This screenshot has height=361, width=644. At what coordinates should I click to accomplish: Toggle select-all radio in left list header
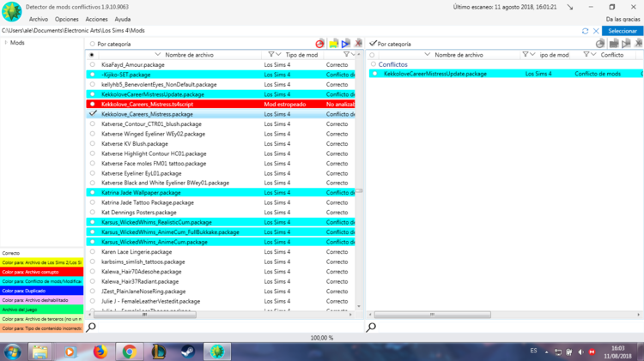point(92,55)
